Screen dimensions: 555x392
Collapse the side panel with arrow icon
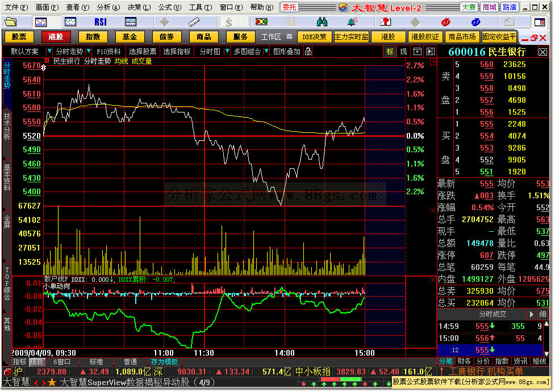[x=431, y=52]
